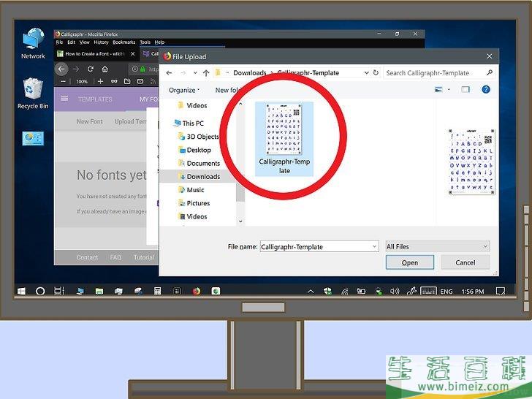
Task: Open the blue Help question mark icon
Action: coord(486,89)
